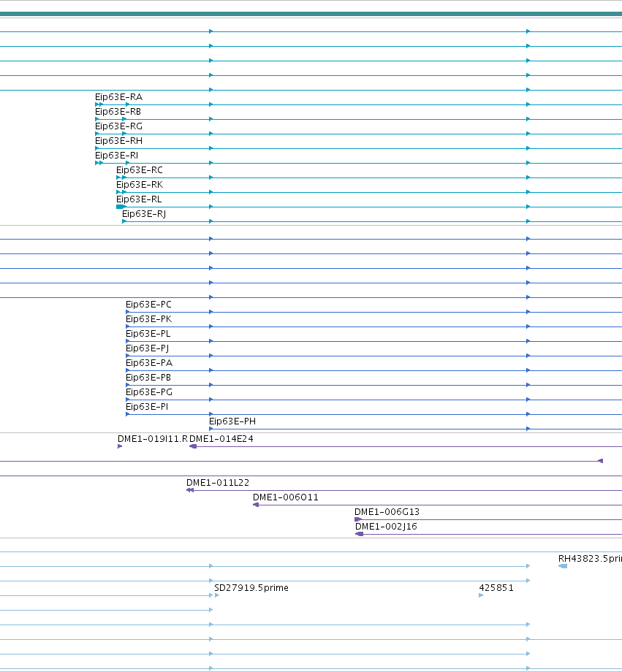Select the Eip63E-PI protein label
This screenshot has width=622, height=672.
tap(147, 407)
